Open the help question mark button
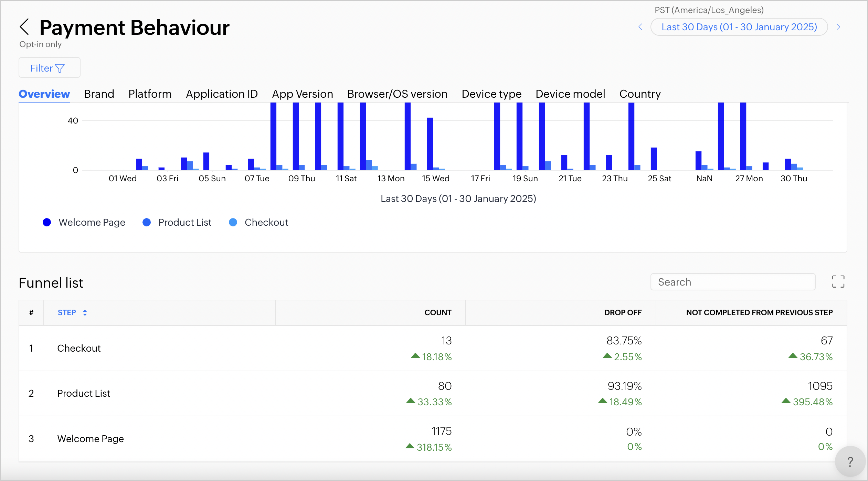 [850, 461]
